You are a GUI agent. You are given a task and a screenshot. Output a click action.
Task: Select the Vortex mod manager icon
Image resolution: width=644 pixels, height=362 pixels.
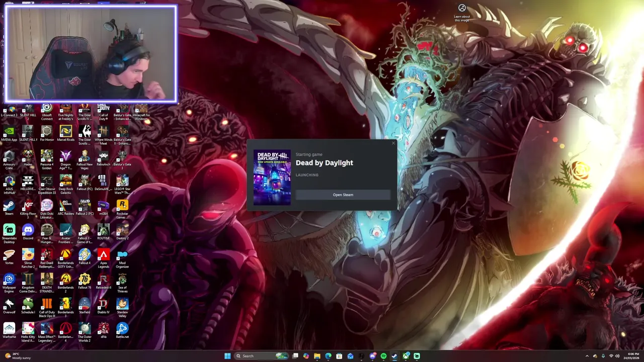[9, 257]
